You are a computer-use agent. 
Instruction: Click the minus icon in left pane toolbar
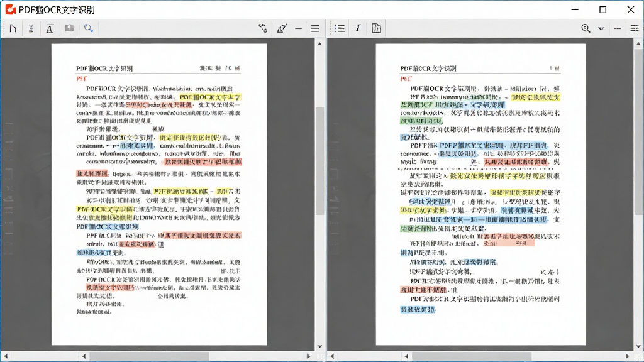(x=299, y=28)
